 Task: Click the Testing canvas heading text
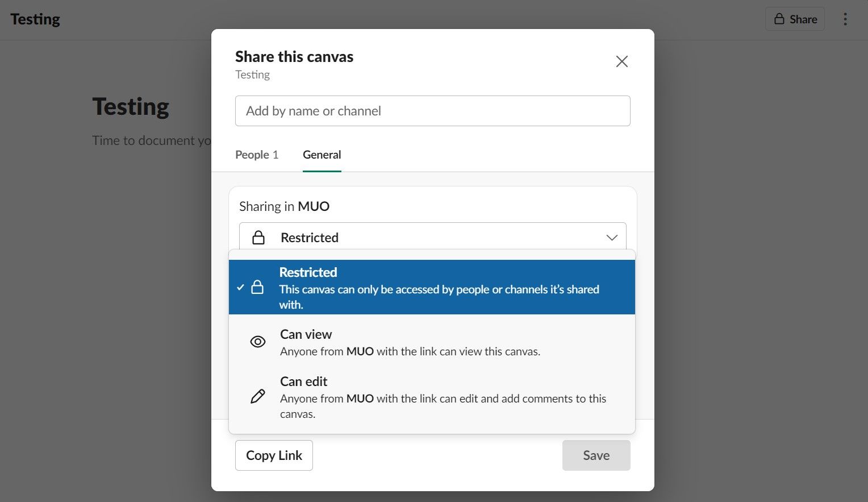click(131, 107)
